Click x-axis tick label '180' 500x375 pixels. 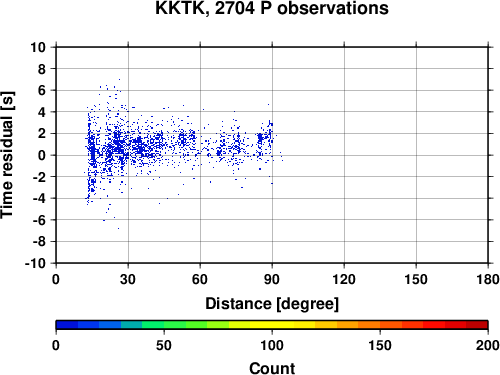(488, 279)
